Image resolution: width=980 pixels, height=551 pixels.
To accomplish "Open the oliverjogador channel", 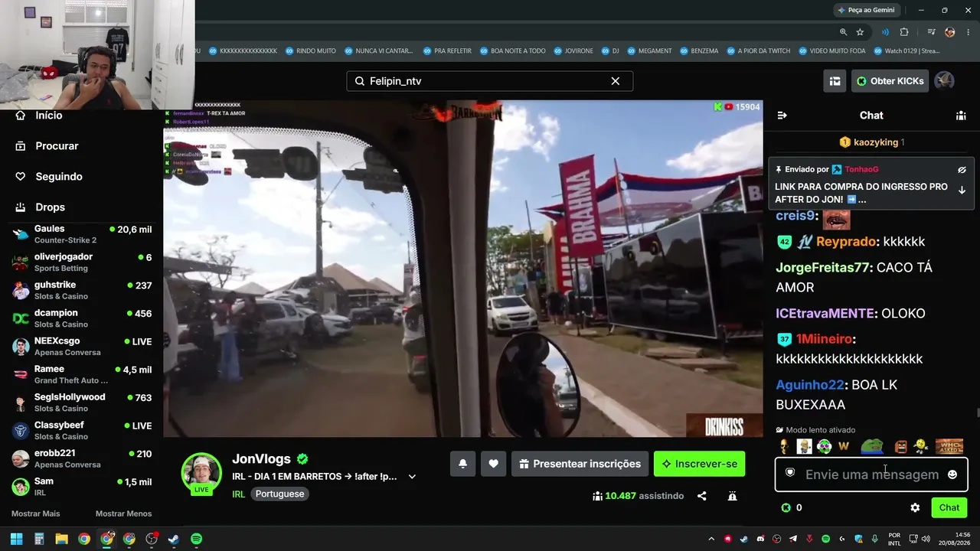I will pos(82,262).
